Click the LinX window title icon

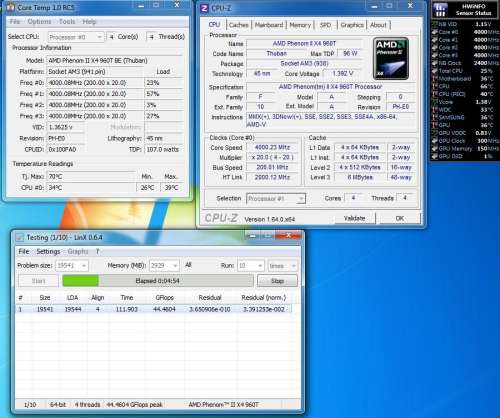(20, 237)
